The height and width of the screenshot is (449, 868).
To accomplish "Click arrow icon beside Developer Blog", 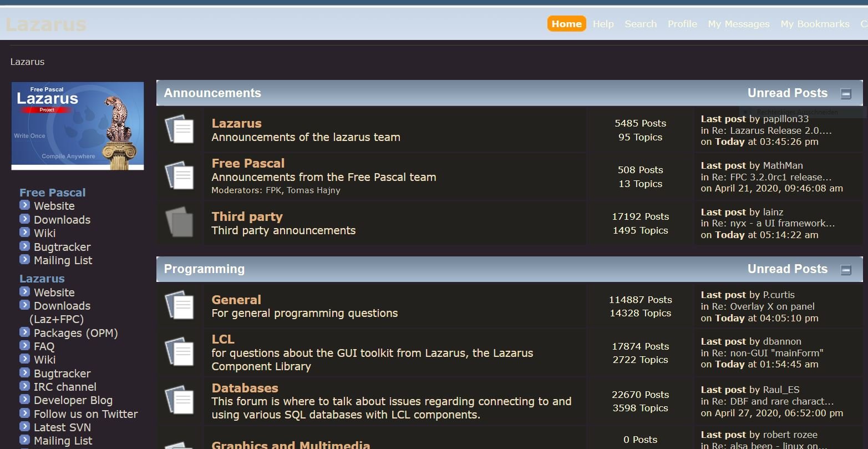I will coord(24,399).
